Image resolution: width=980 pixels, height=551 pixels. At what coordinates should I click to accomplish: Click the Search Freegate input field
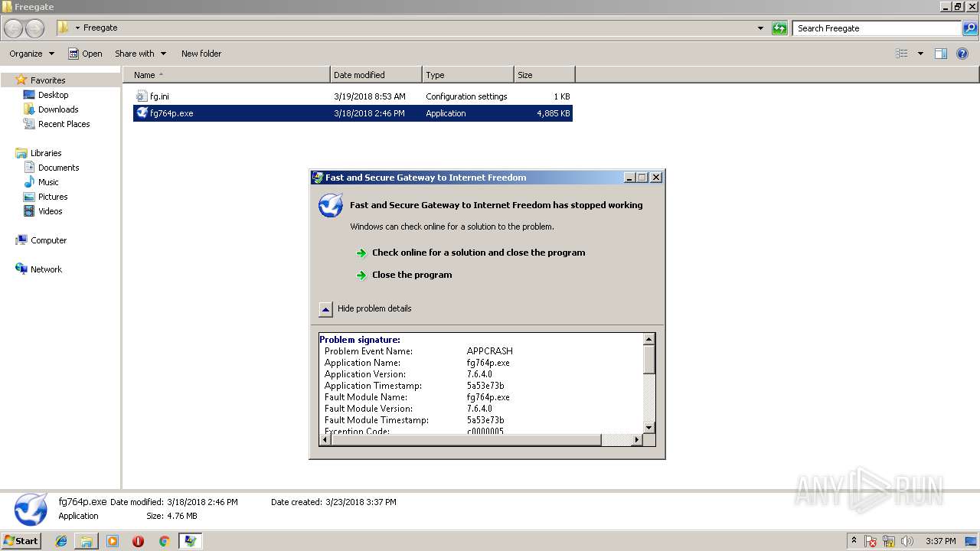[x=877, y=28]
